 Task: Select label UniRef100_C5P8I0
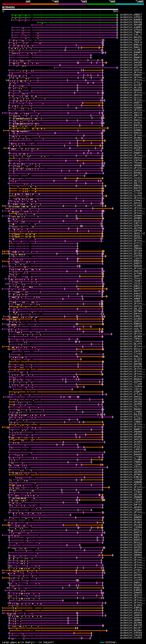coord(131,339)
